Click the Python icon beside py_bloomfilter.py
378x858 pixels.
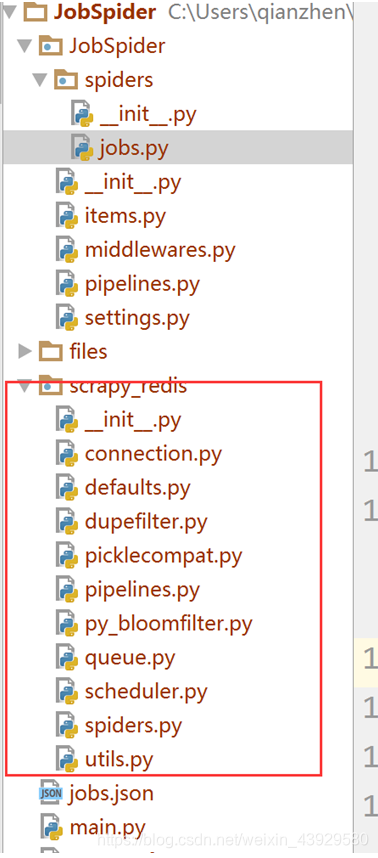(67, 623)
